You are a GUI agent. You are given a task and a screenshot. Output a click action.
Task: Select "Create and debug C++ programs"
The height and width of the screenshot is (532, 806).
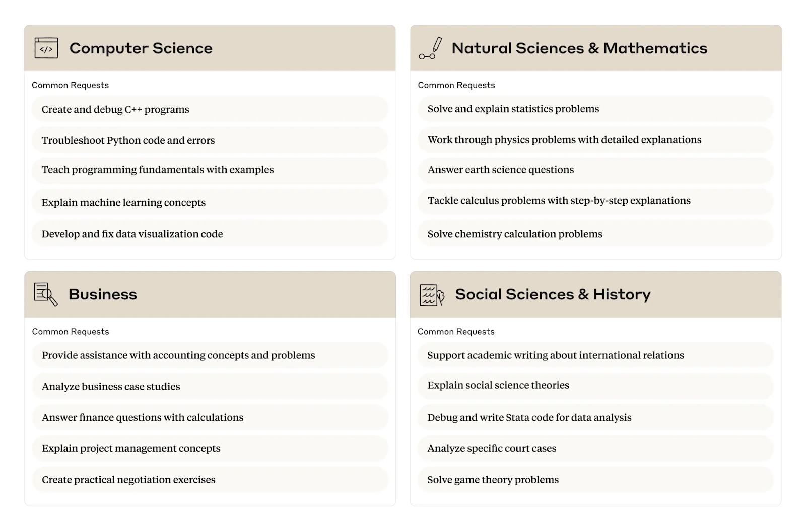(x=115, y=110)
